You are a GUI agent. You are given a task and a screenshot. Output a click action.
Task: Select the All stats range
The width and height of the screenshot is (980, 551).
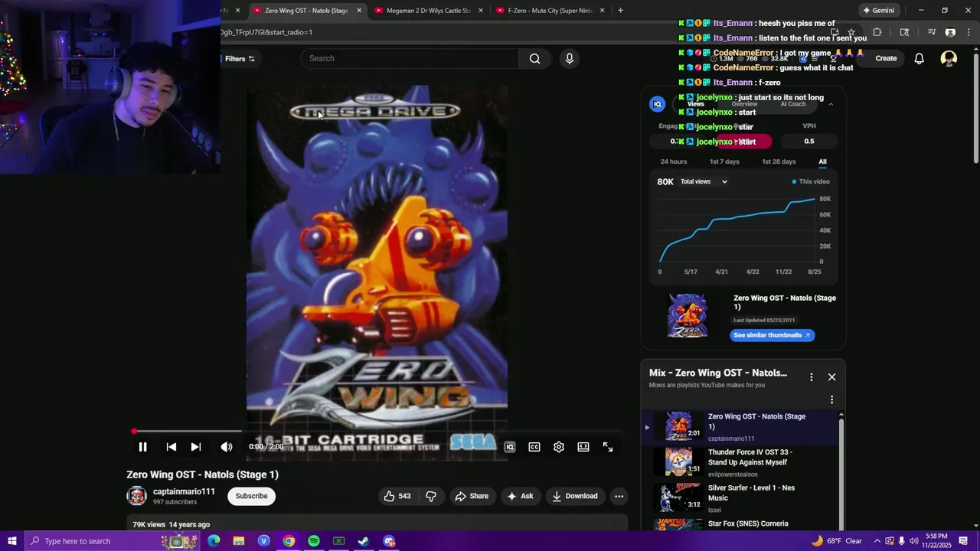(x=822, y=161)
